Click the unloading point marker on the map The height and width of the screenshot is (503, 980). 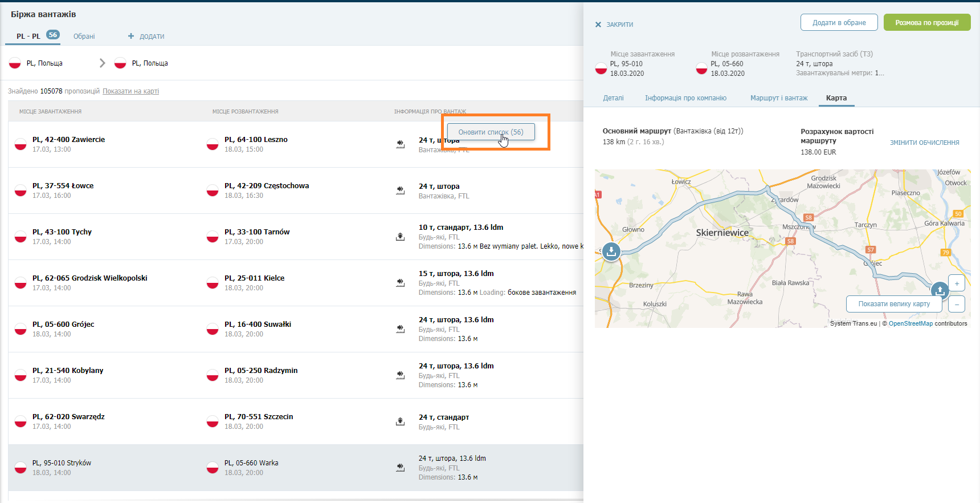(940, 290)
